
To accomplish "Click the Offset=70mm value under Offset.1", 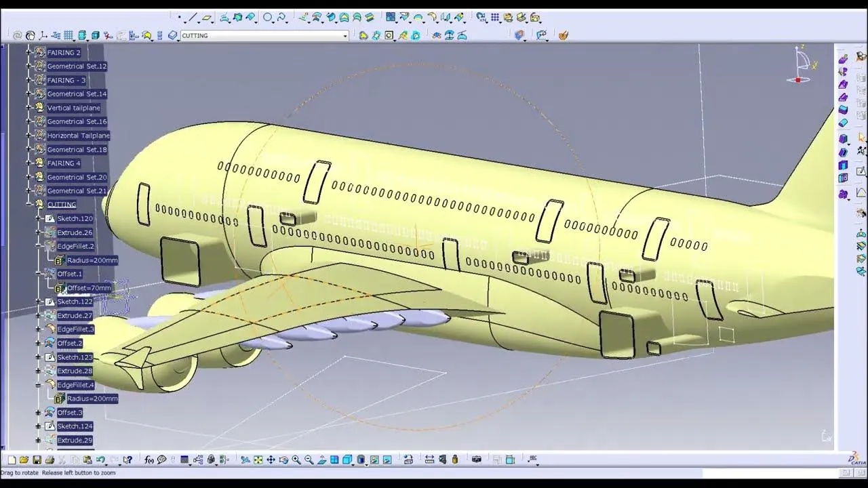I will point(89,288).
